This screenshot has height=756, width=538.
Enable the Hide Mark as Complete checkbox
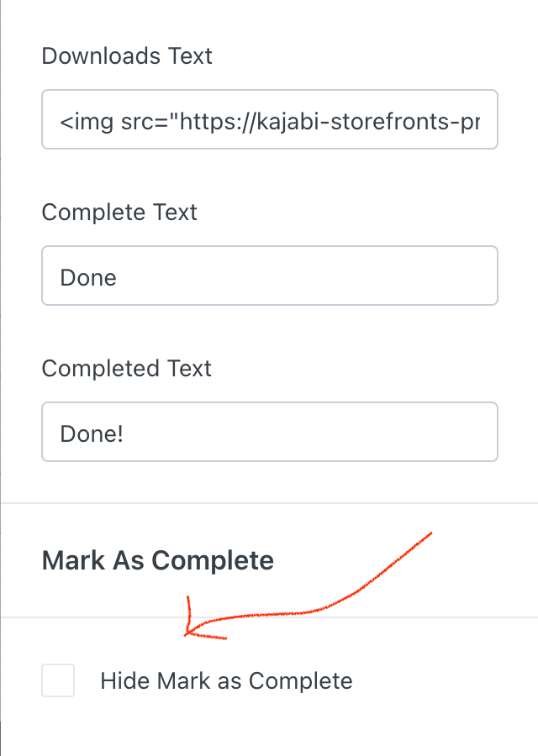coord(58,680)
